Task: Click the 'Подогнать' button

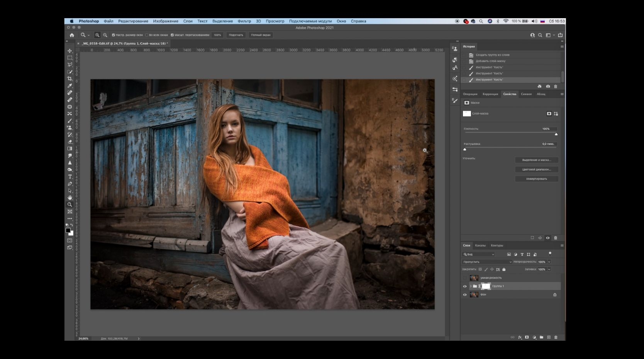Action: pyautogui.click(x=236, y=35)
